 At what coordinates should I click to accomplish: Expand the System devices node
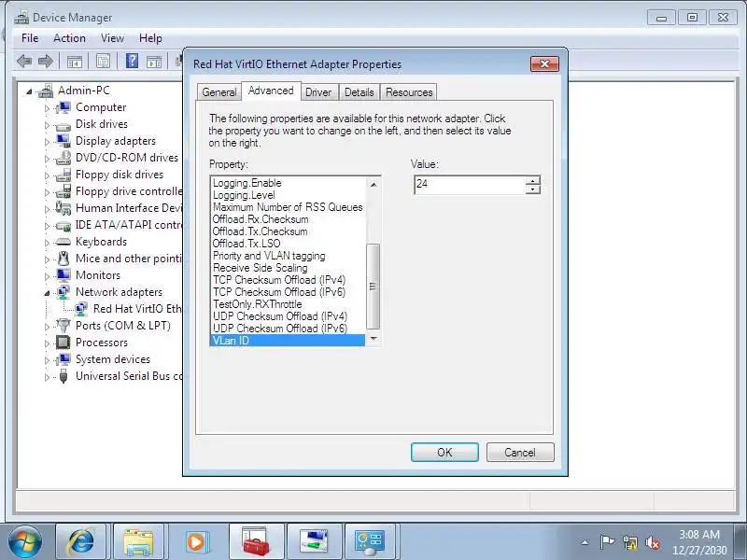(47, 360)
